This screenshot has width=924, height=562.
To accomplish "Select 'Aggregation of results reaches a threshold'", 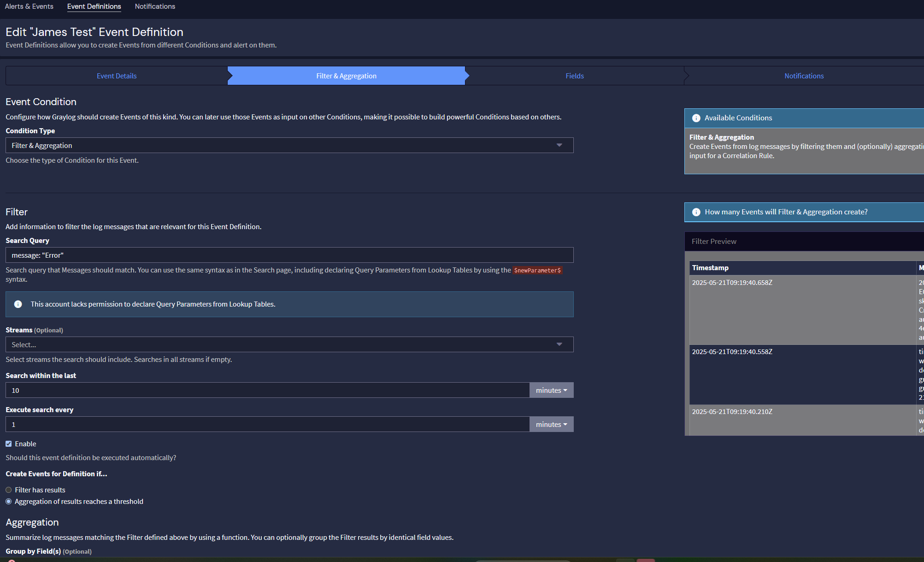I will 9,502.
